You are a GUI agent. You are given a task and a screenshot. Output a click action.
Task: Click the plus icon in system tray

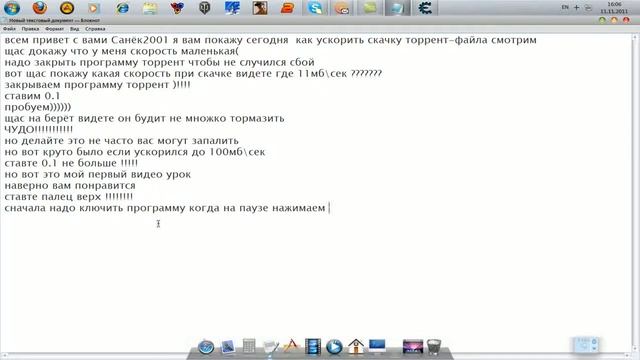point(576,7)
